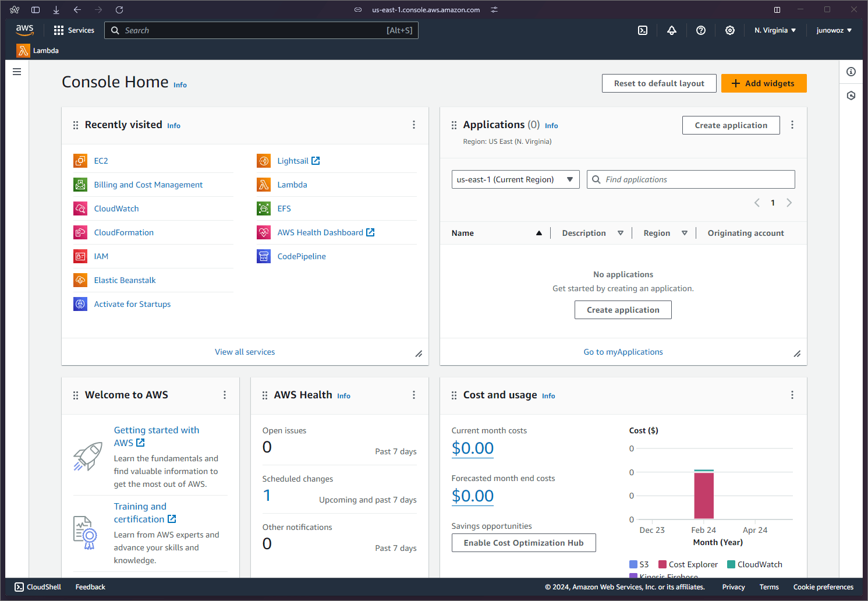Click the Create application button
The height and width of the screenshot is (601, 868).
[731, 125]
